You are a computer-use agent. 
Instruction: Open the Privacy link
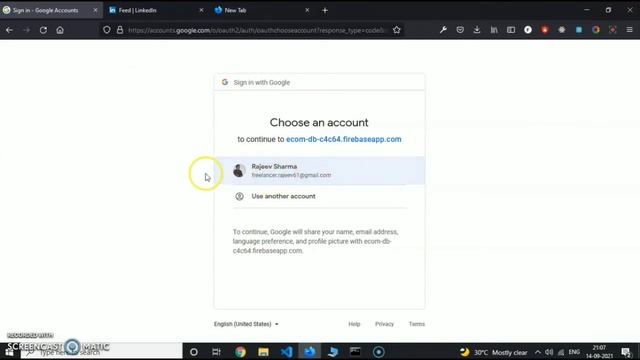point(384,324)
